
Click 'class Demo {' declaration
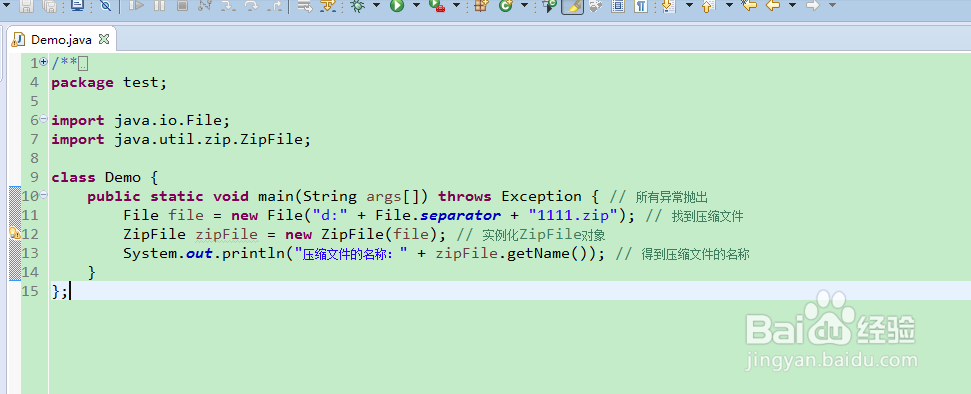(x=105, y=178)
